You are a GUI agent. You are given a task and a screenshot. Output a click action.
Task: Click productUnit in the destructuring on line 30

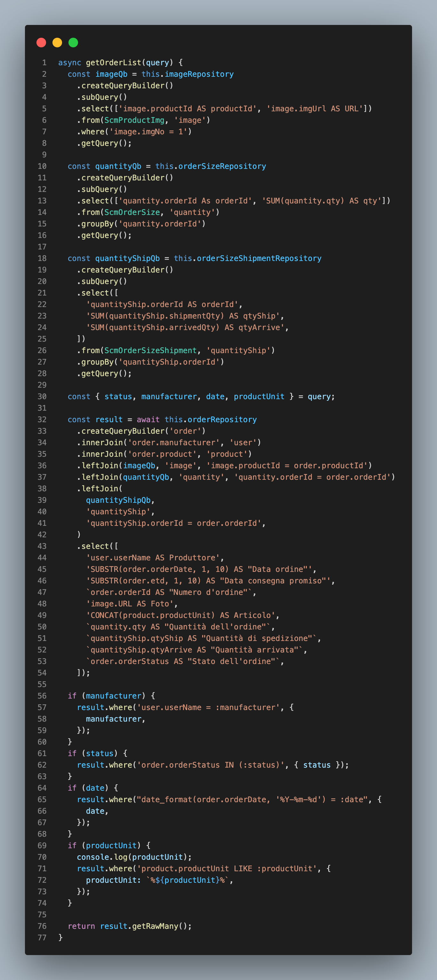point(259,396)
